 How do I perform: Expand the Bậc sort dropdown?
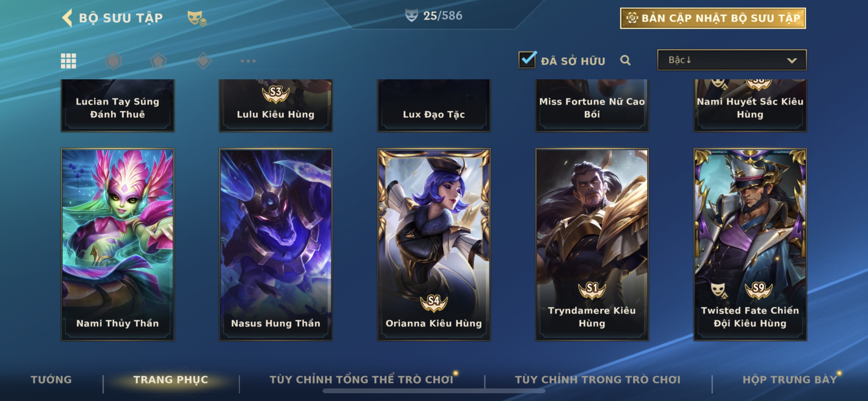click(732, 60)
